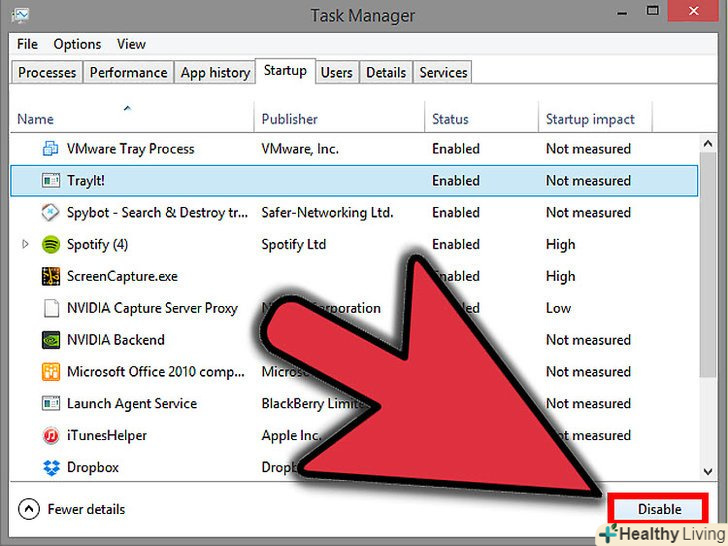
Task: Click the VMware, Inc. publisher cell
Action: point(300,149)
